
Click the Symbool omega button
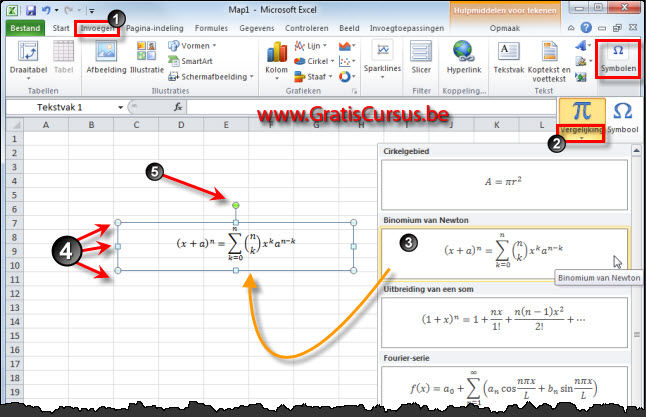(623, 119)
